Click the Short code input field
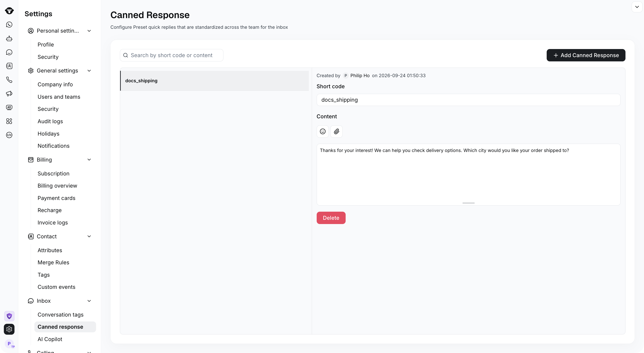644x353 pixels. [469, 100]
